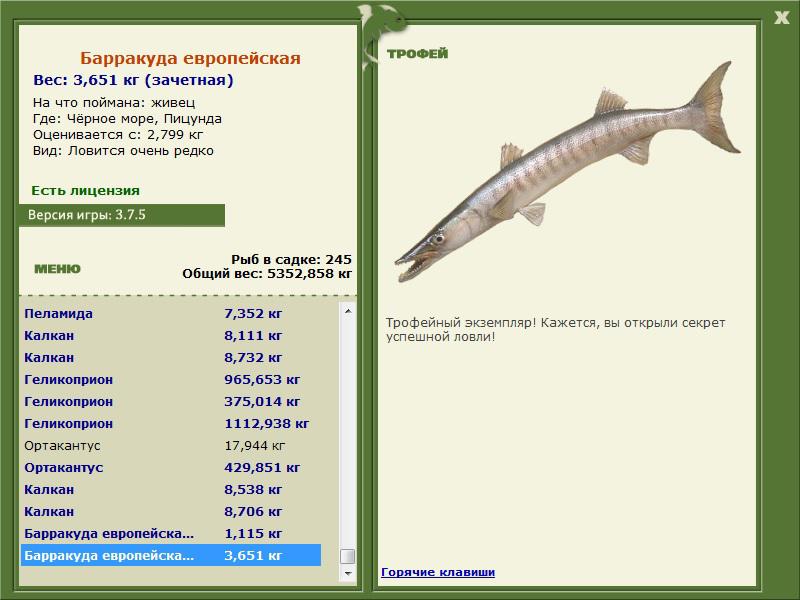Screen dimensions: 800x600
Task: Click the scrollbar up arrow in fish list
Action: point(348,311)
